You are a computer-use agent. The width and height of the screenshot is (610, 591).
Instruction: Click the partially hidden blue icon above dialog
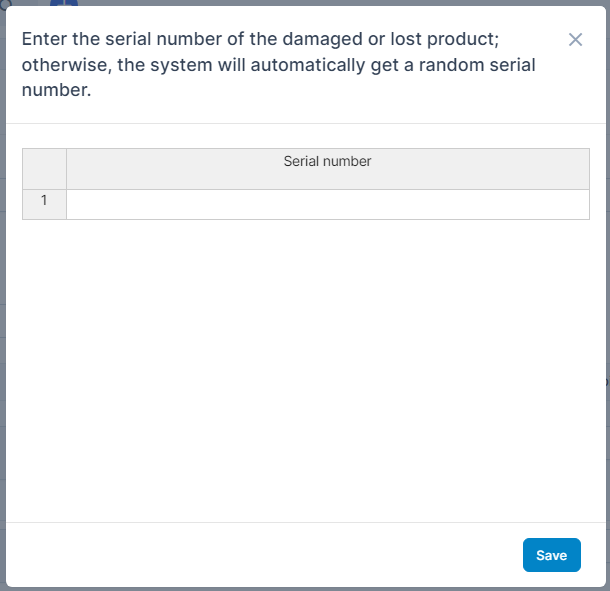(x=64, y=3)
